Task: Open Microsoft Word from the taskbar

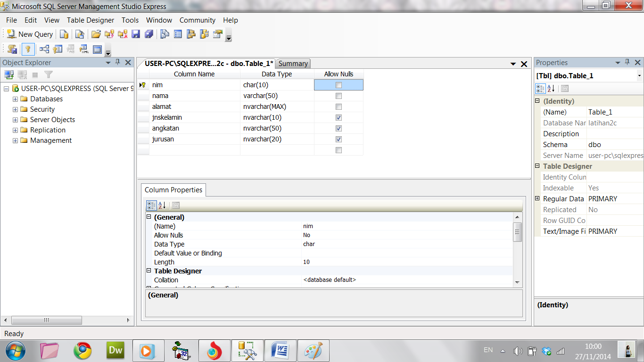Action: coord(281,351)
